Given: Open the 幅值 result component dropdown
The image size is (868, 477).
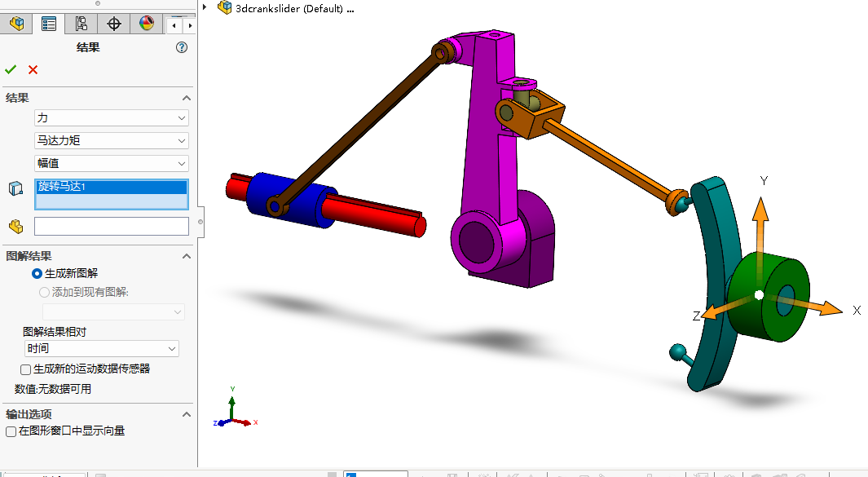Looking at the screenshot, I should pyautogui.click(x=111, y=163).
